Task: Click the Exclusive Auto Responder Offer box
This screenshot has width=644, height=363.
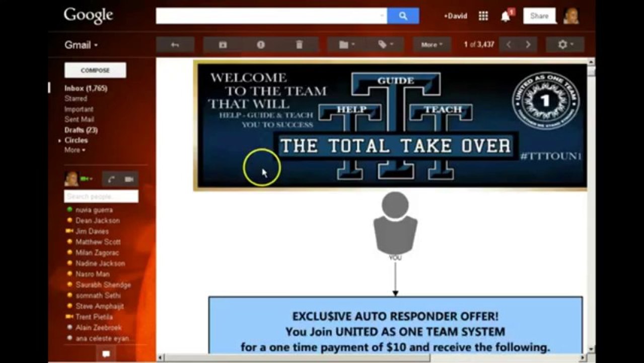Action: tap(395, 325)
